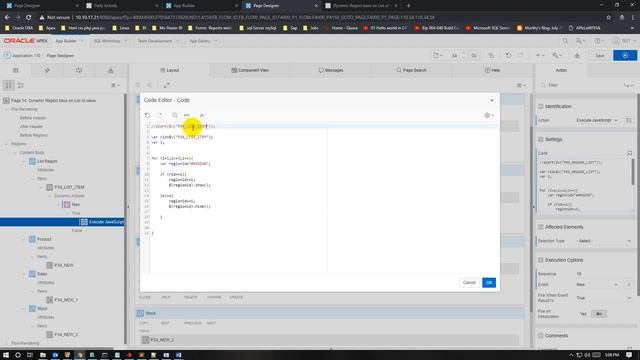Open the Layout tab

[170, 70]
